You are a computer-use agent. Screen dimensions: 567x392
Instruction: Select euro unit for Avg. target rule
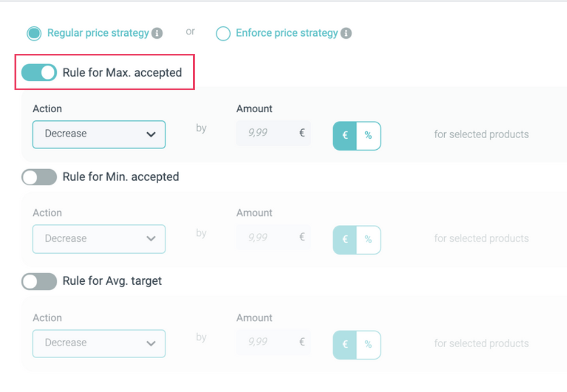pyautogui.click(x=345, y=345)
